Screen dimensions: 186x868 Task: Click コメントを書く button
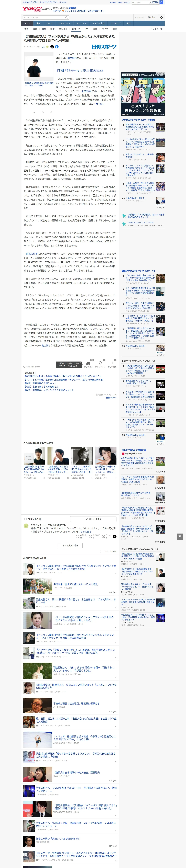click(x=93, y=519)
